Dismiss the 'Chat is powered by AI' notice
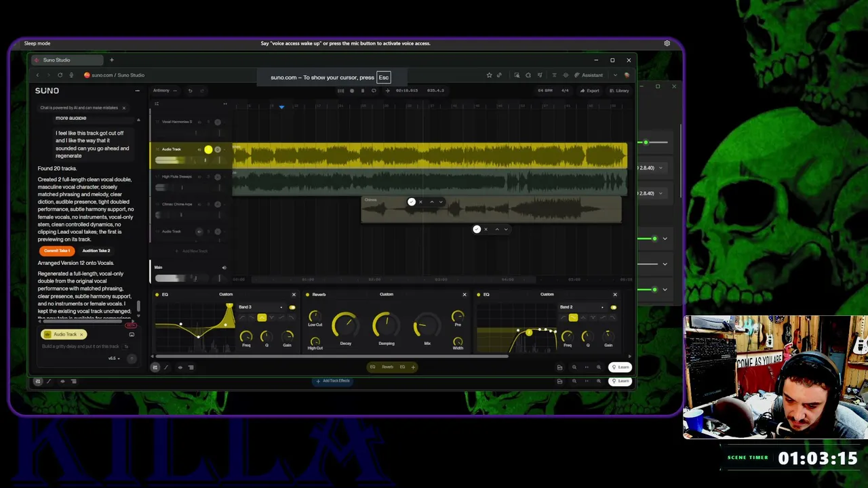Screen dimensions: 868x488 pos(123,108)
